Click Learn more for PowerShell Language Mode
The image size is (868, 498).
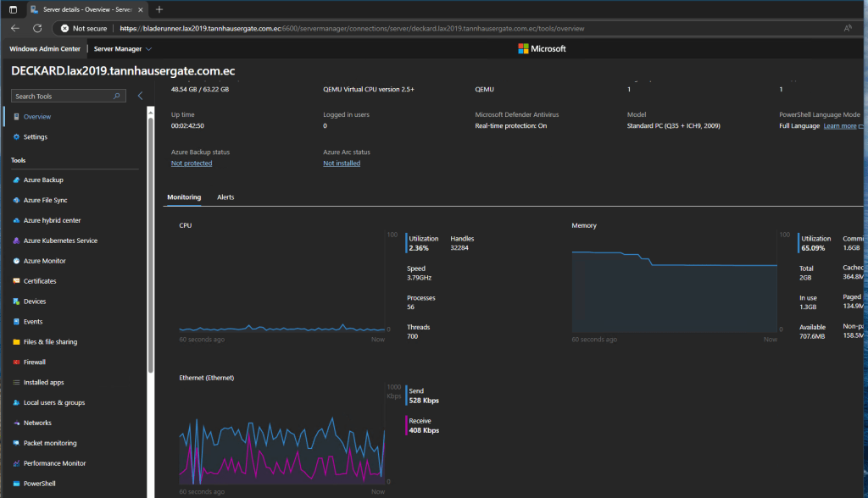841,126
